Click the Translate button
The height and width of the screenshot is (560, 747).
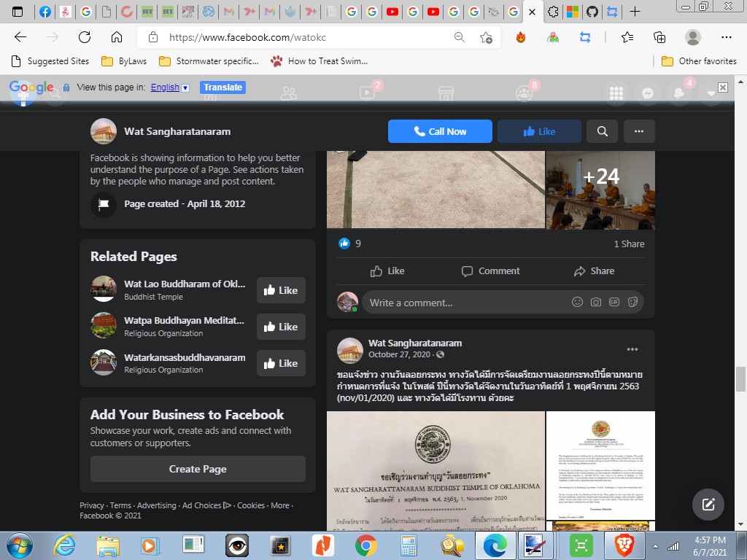222,87
